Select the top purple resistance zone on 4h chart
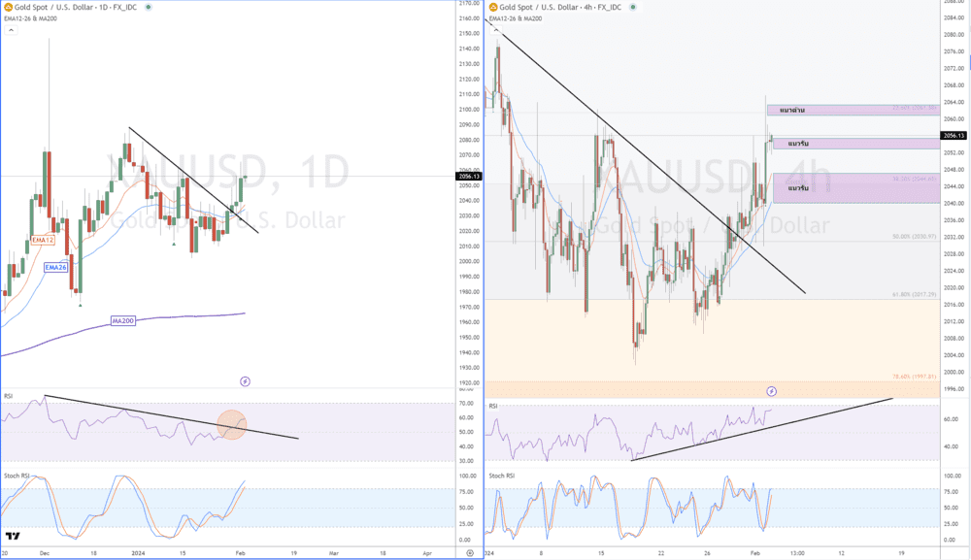 (854, 111)
